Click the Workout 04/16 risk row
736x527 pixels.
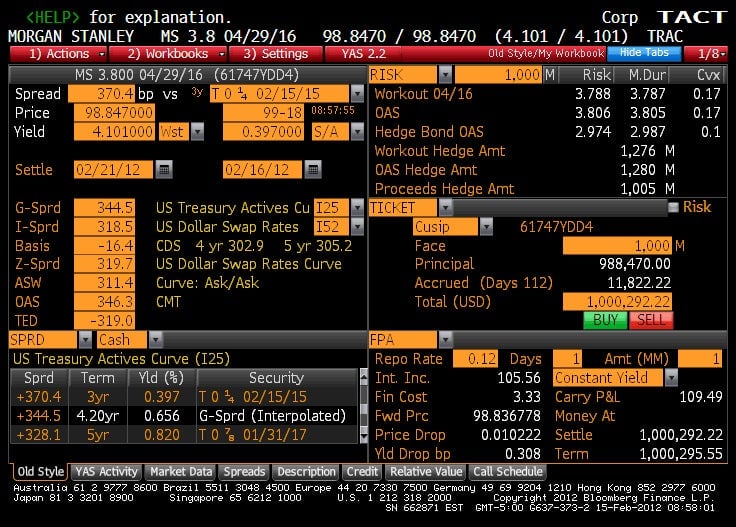click(x=547, y=93)
